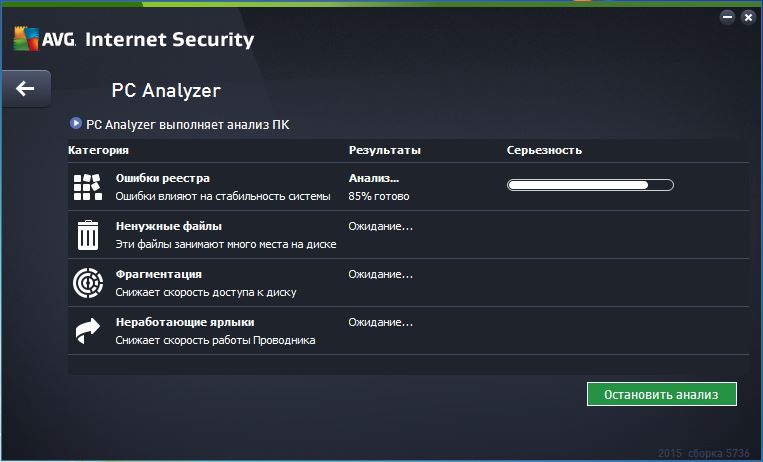Screen dimensions: 763x462
Task: Click the blue play status icon
Action: (x=75, y=123)
